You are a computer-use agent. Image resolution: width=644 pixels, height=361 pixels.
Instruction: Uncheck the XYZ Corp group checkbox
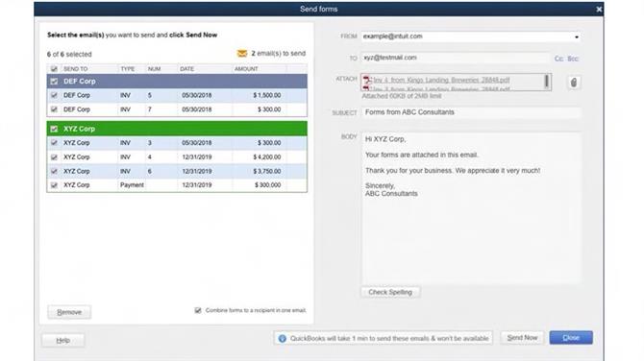click(54, 129)
